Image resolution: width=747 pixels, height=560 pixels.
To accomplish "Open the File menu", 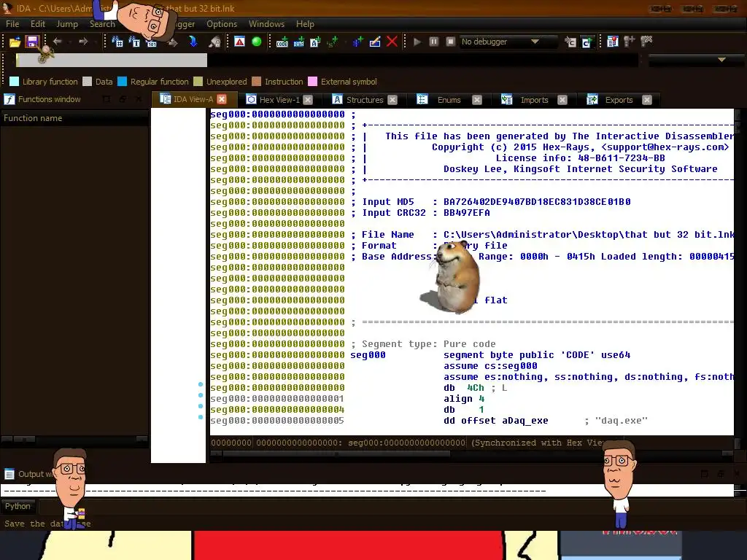I will 12,24.
